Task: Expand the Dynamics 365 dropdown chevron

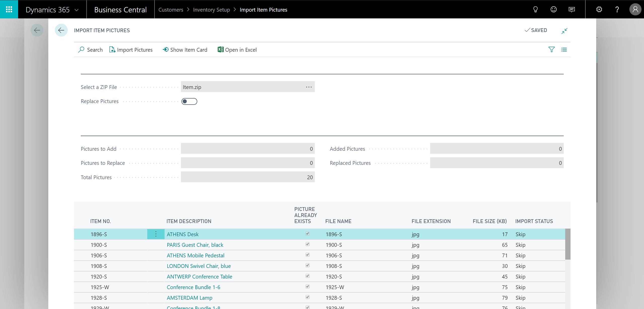Action: point(77,10)
